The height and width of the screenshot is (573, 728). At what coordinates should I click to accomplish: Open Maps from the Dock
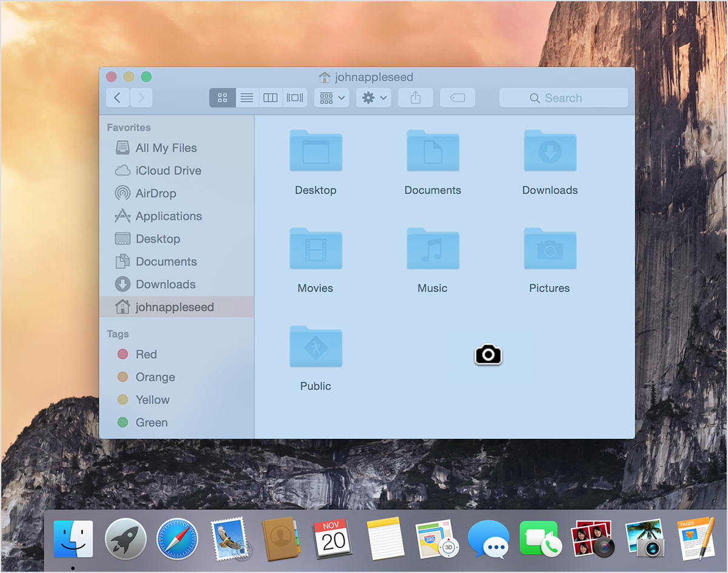[x=436, y=539]
